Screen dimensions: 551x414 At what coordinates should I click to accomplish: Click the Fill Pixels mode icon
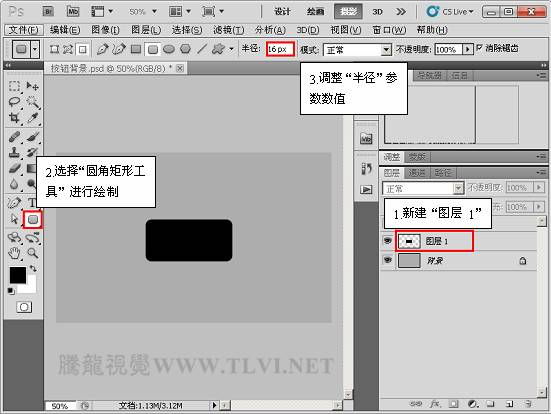coord(83,49)
